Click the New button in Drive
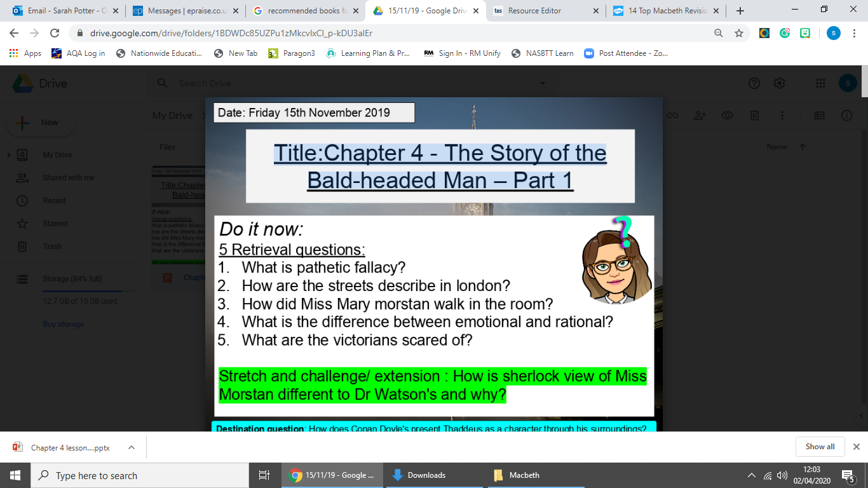 coord(41,123)
